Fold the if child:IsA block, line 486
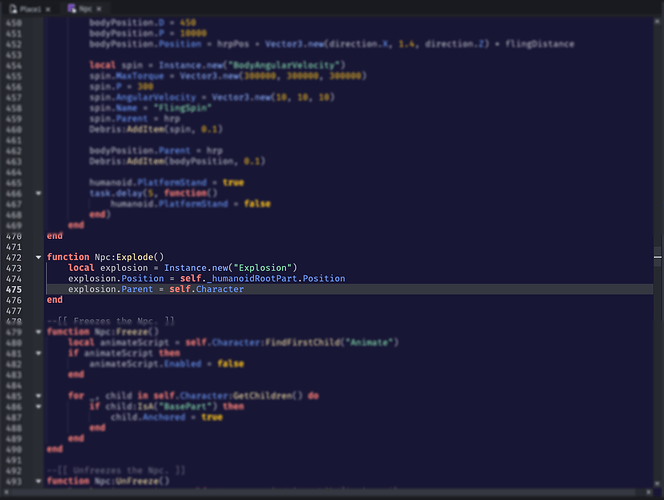 [x=38, y=406]
